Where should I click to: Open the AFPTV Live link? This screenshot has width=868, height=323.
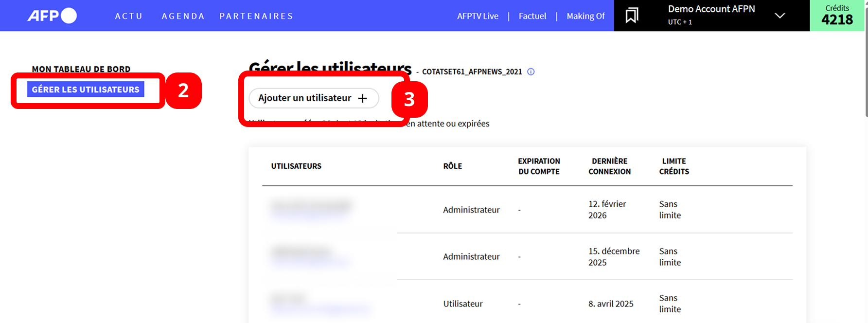coord(478,16)
